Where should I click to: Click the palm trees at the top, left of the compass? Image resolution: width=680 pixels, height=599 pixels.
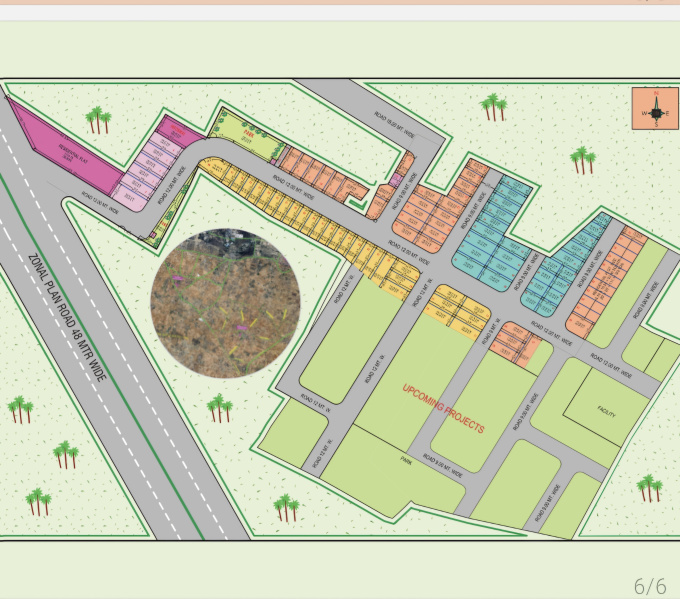493,106
